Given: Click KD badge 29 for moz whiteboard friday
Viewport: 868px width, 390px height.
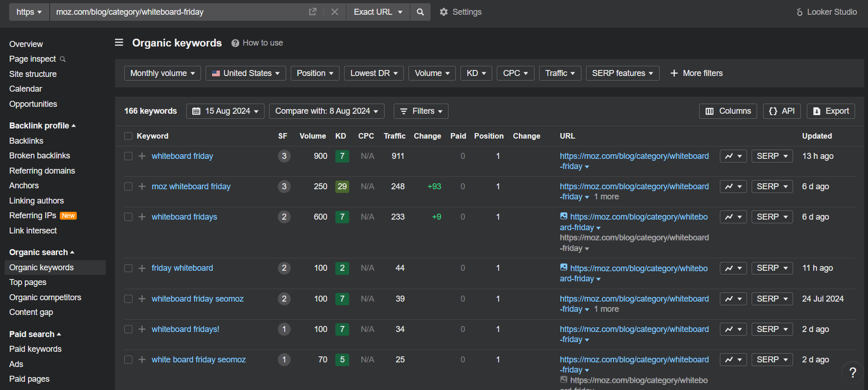Looking at the screenshot, I should (342, 186).
